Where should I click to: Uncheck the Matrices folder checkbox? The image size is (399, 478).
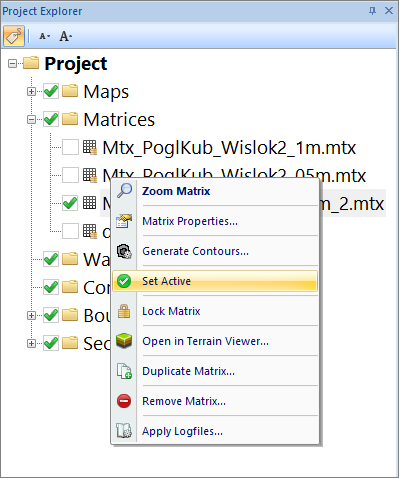tap(51, 119)
